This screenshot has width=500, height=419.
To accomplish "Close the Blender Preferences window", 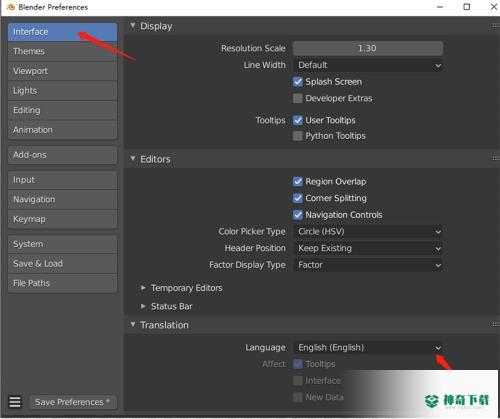I will 493,7.
